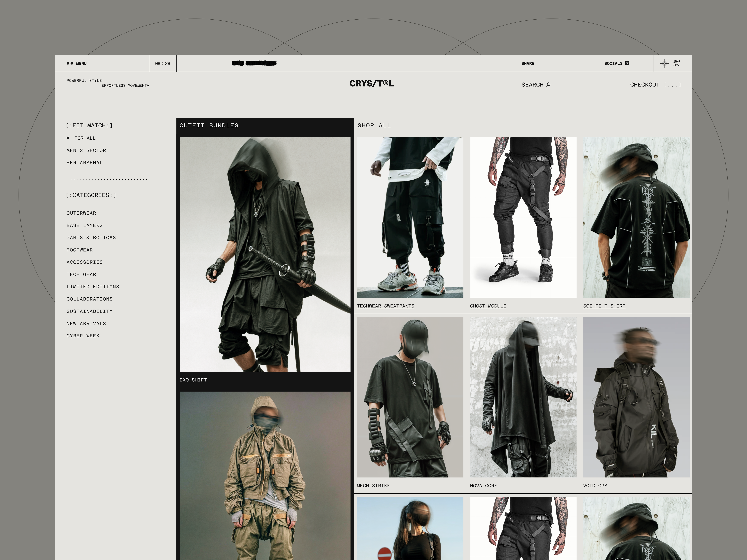Expand the SOCIALS dropdown arrow
747x560 pixels.
pos(627,63)
